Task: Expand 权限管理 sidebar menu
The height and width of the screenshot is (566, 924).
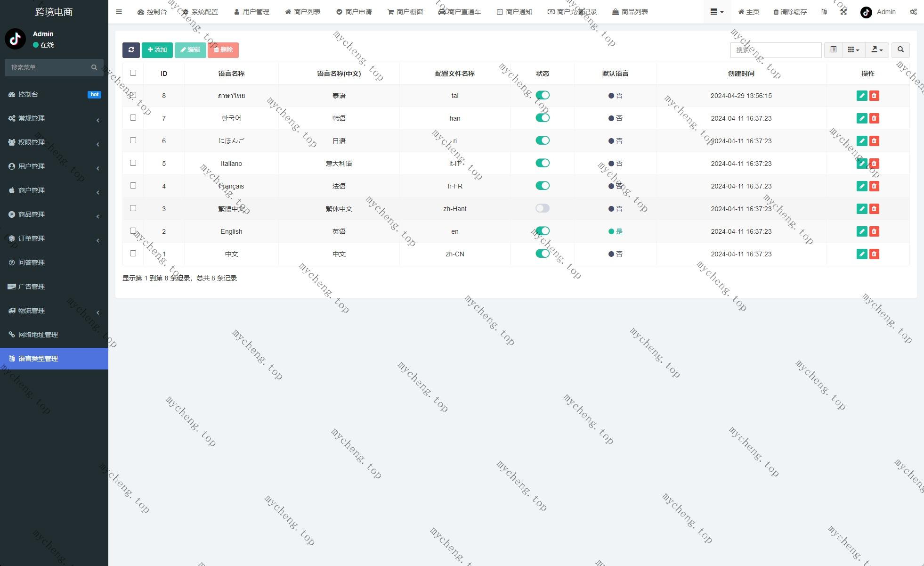Action: click(54, 142)
